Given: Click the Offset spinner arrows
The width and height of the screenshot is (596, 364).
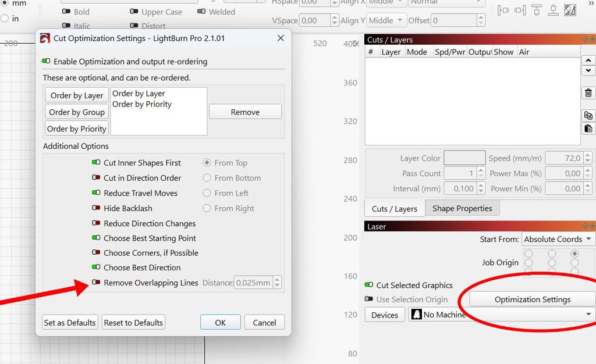Looking at the screenshot, I should point(481,20).
